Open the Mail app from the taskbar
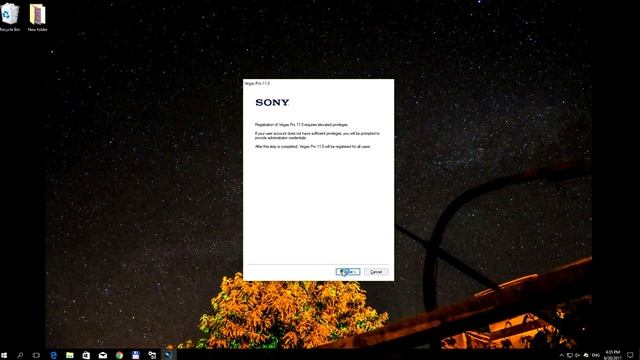 pyautogui.click(x=103, y=355)
